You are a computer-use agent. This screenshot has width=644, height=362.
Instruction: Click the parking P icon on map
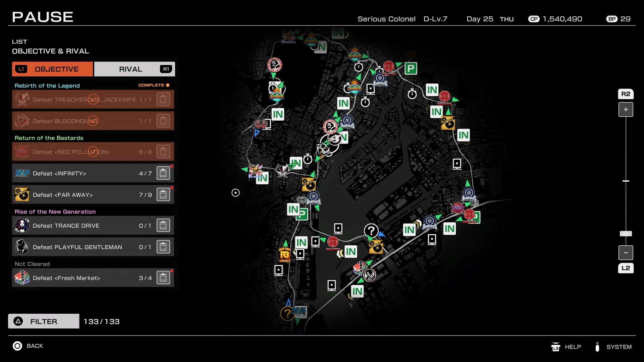point(411,69)
